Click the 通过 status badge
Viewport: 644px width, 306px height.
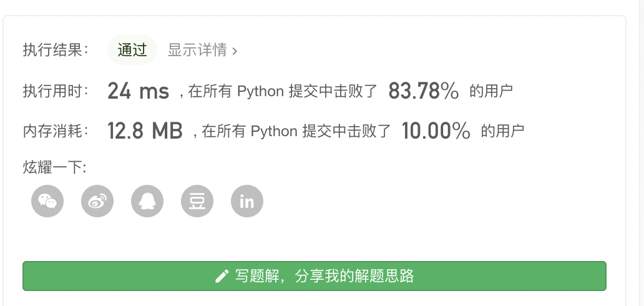click(x=132, y=51)
